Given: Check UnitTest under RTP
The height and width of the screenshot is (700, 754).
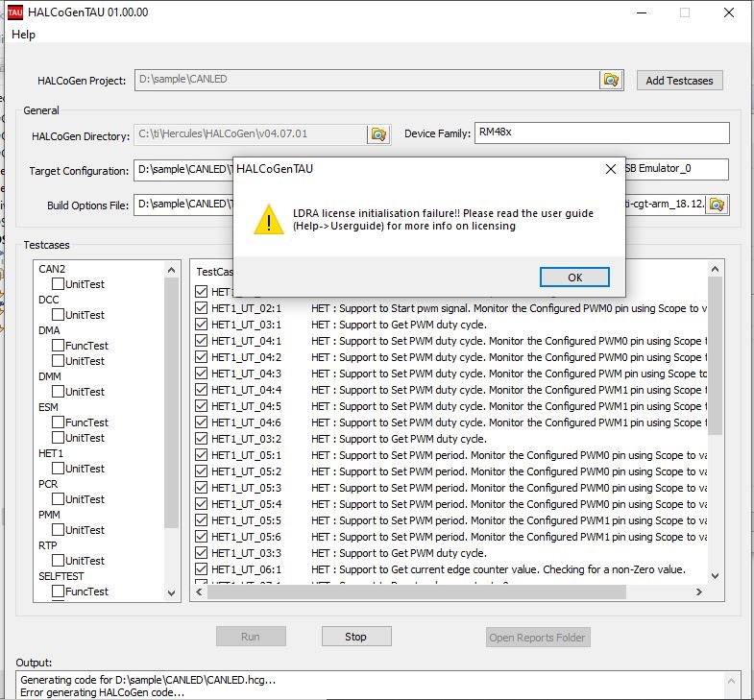Looking at the screenshot, I should point(58,561).
